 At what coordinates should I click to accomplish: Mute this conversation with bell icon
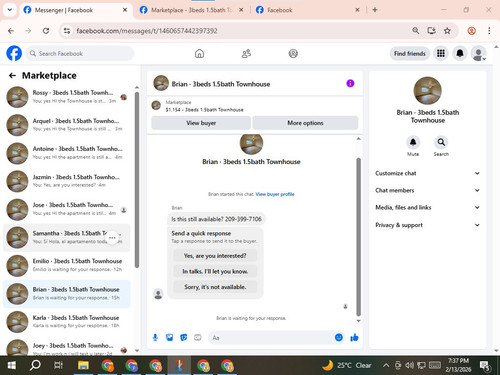413,142
